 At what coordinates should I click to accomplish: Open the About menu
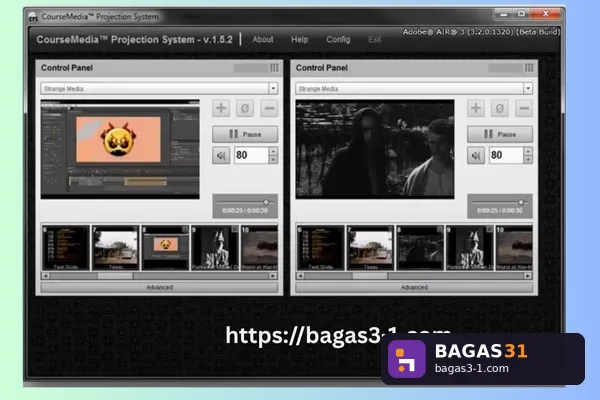(263, 39)
